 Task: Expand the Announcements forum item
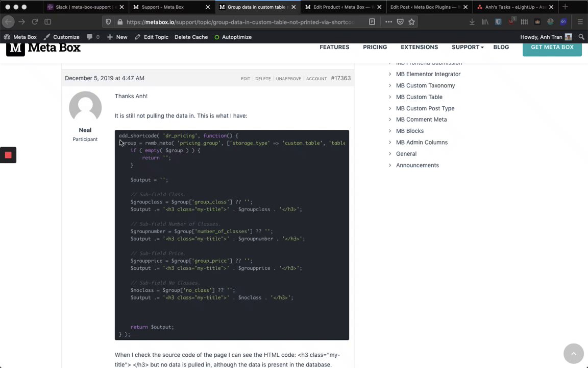(417, 165)
